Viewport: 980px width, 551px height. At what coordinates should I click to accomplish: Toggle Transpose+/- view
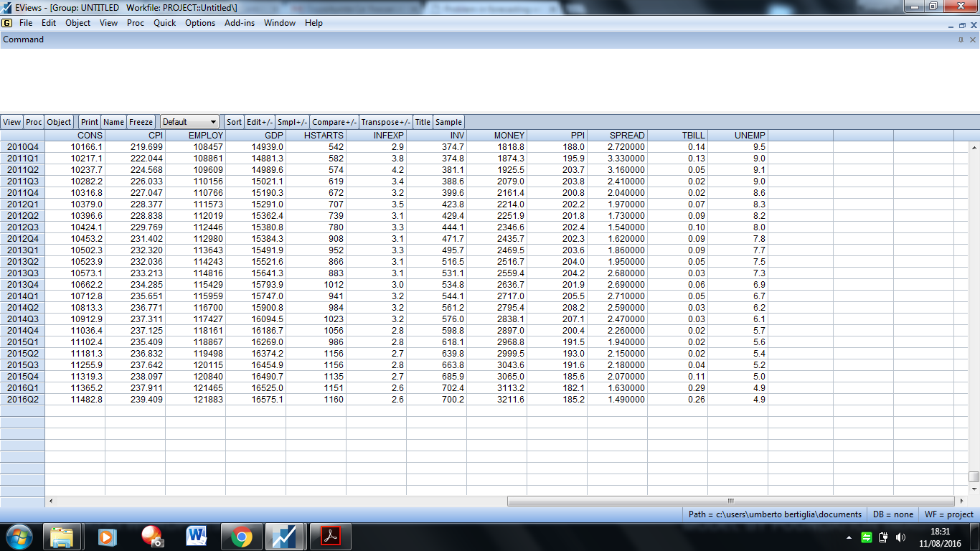386,122
